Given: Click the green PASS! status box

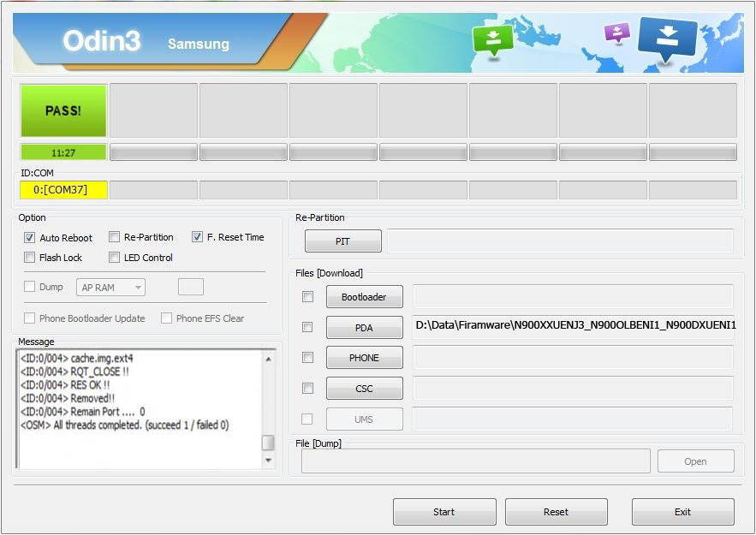Looking at the screenshot, I should pos(63,111).
